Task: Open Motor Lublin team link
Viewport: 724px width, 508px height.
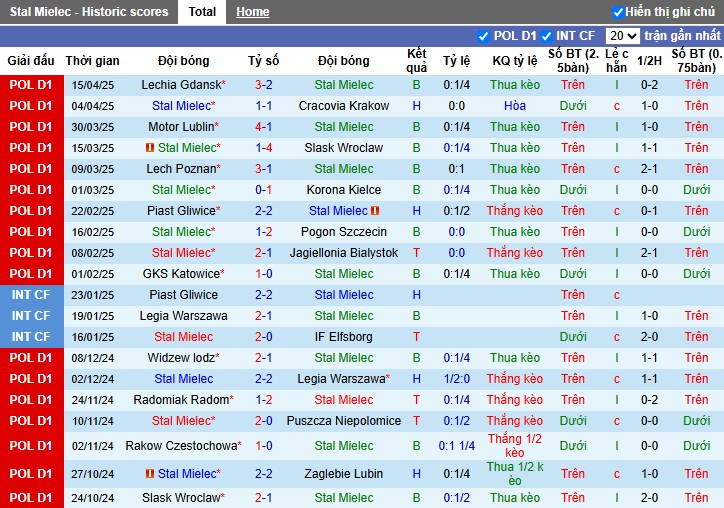Action: point(183,127)
